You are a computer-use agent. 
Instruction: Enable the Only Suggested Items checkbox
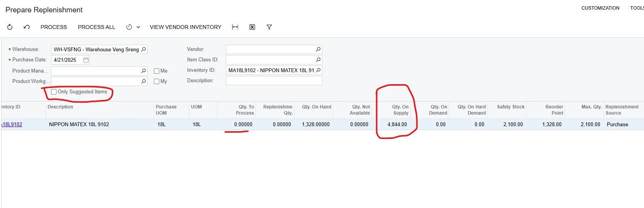click(x=54, y=92)
